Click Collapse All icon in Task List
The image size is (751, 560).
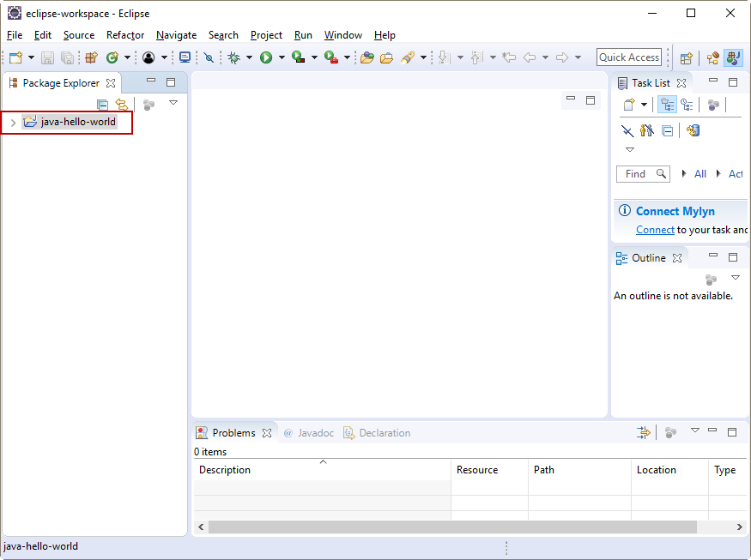(x=667, y=130)
